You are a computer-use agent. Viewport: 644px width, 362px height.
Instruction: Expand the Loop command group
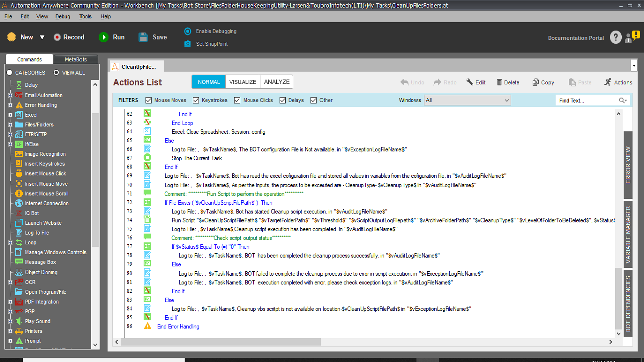tap(10, 243)
